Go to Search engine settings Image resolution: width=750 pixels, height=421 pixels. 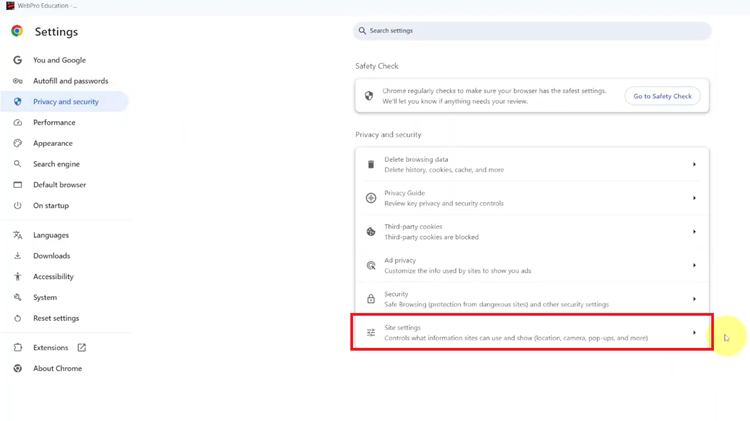coord(56,164)
